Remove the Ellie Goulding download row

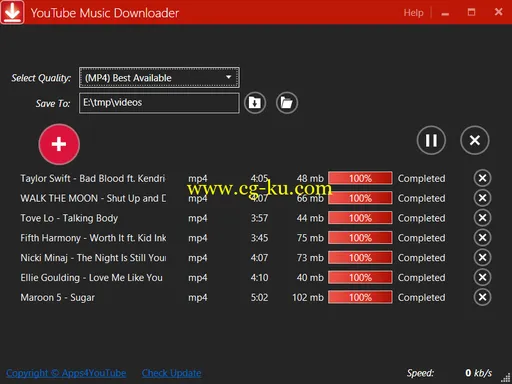pyautogui.click(x=482, y=277)
